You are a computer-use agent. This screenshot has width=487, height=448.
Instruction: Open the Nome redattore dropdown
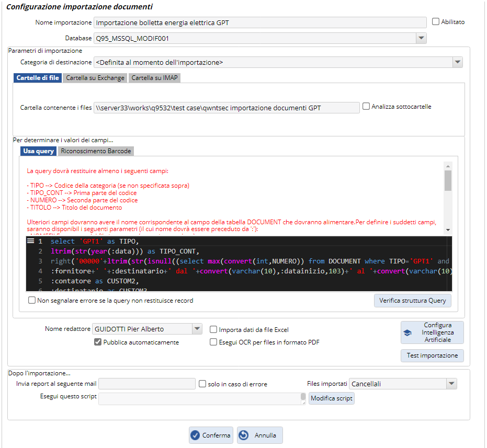(197, 329)
